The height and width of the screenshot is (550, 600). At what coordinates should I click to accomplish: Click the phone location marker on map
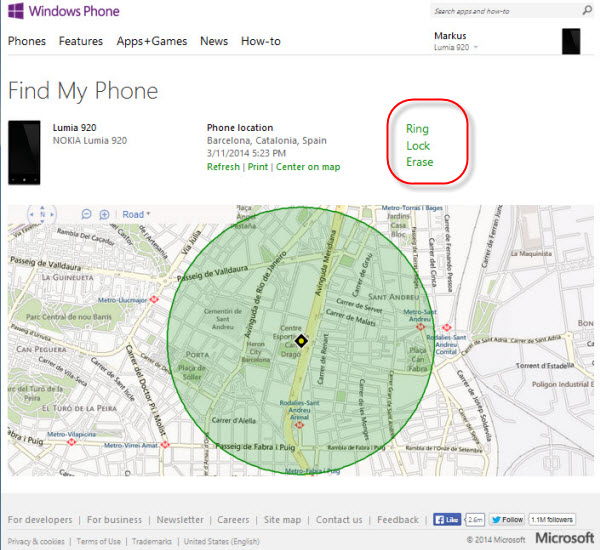click(301, 342)
